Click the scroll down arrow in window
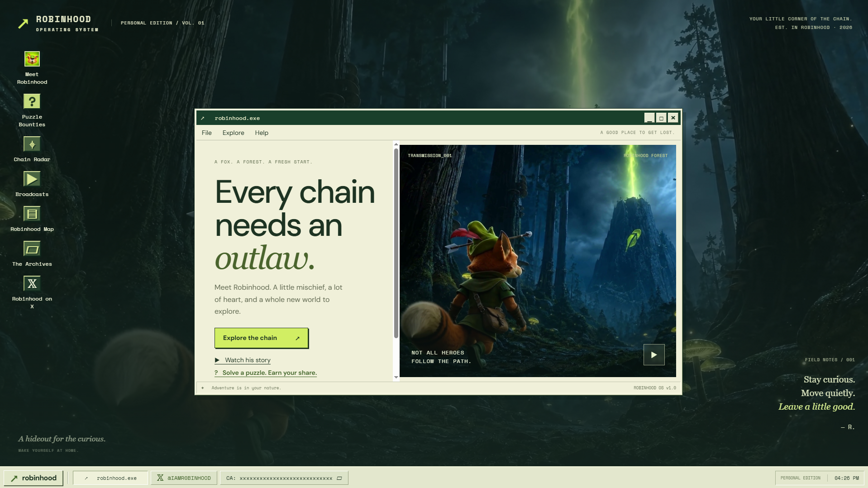The image size is (868, 488). coord(396,377)
